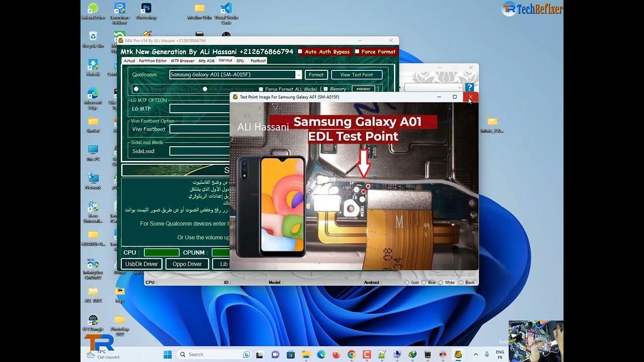Launch the Microsoft Edge desktop shortcut
The height and width of the screenshot is (362, 644).
tap(93, 99)
